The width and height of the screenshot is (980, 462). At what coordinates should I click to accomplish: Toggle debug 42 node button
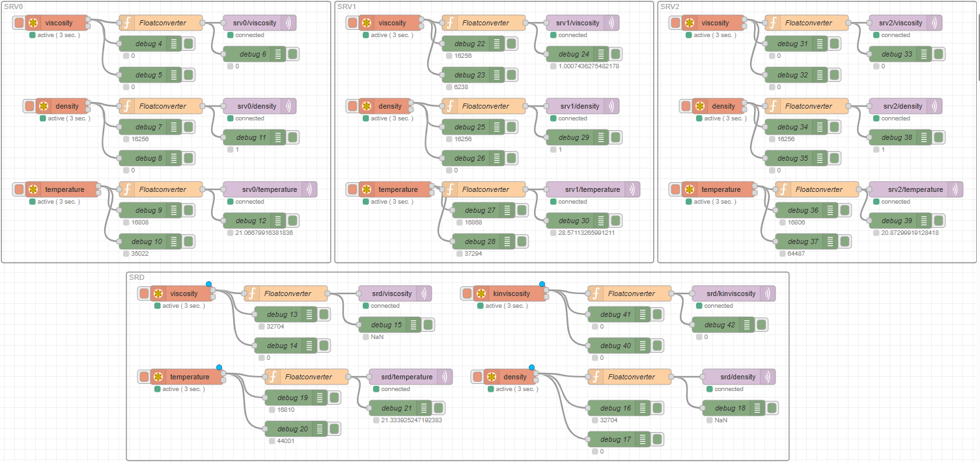pyautogui.click(x=761, y=325)
